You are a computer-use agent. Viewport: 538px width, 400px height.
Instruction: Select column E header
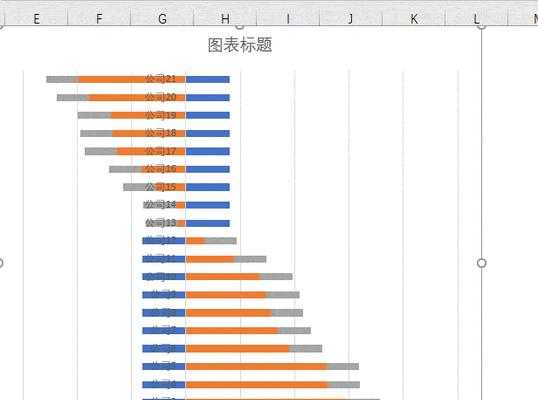[x=36, y=19]
